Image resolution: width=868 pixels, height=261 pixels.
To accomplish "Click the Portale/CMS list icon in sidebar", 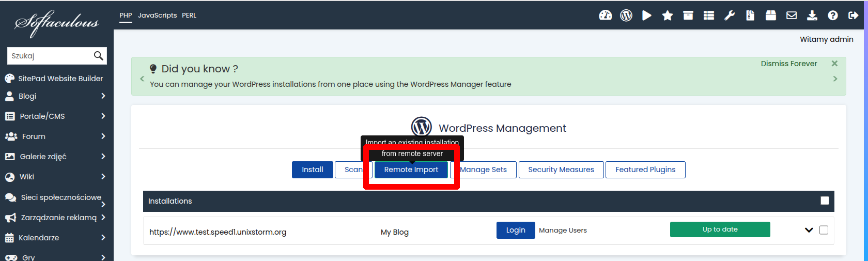I will [x=10, y=116].
